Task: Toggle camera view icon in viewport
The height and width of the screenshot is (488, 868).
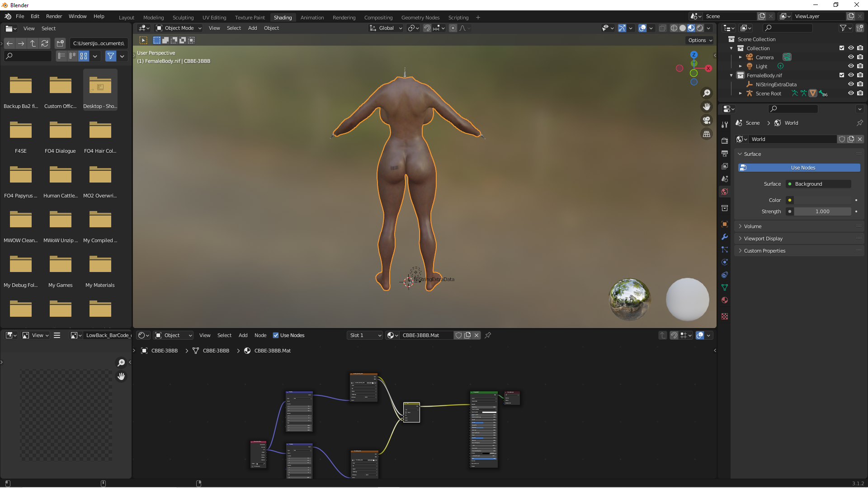Action: click(x=706, y=120)
